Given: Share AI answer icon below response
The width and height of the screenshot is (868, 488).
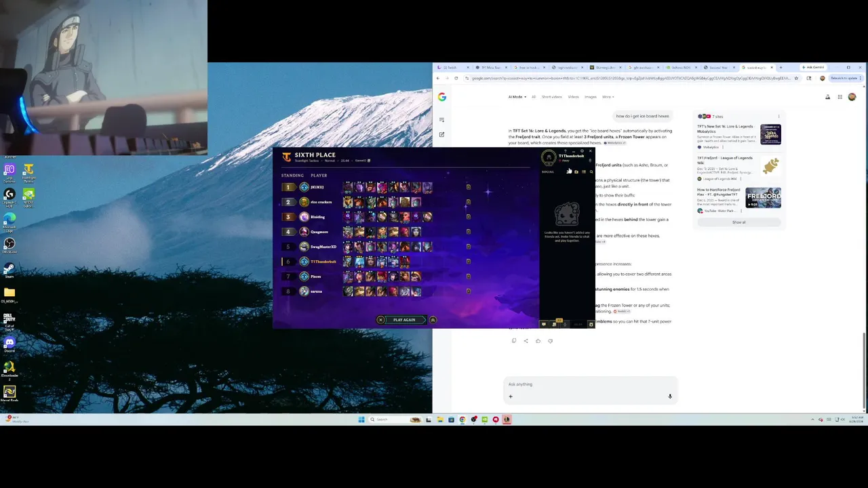Looking at the screenshot, I should pyautogui.click(x=526, y=341).
